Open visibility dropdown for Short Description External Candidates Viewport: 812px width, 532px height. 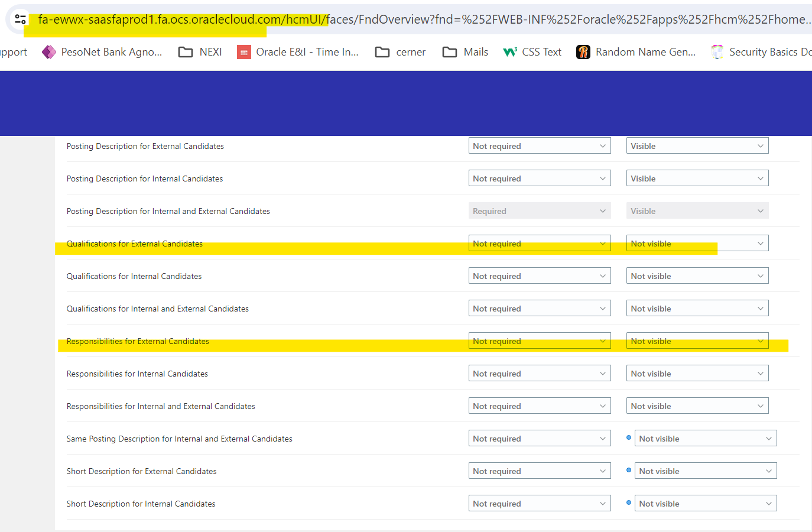706,471
